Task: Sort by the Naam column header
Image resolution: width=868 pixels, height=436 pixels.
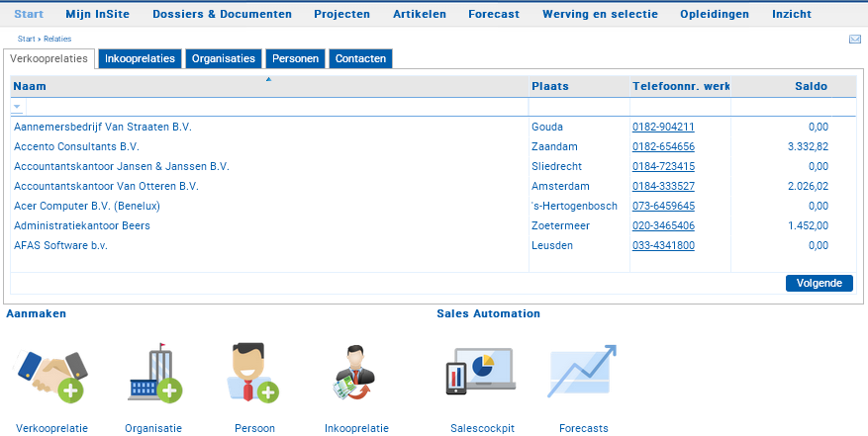Action: click(x=30, y=86)
